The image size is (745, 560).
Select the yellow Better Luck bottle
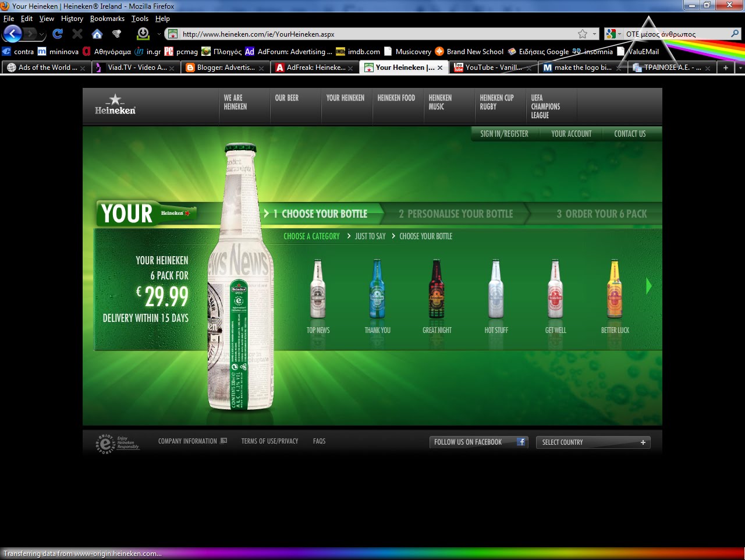tap(615, 289)
